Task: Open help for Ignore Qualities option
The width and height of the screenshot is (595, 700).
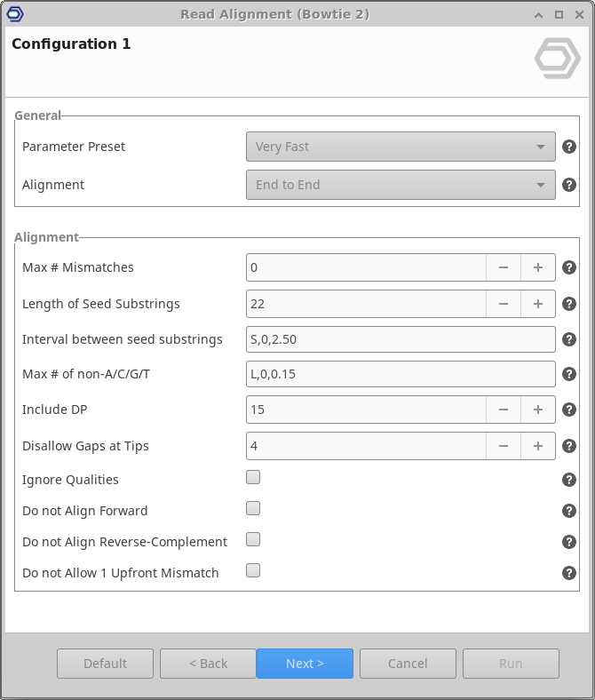Action: click(x=569, y=480)
